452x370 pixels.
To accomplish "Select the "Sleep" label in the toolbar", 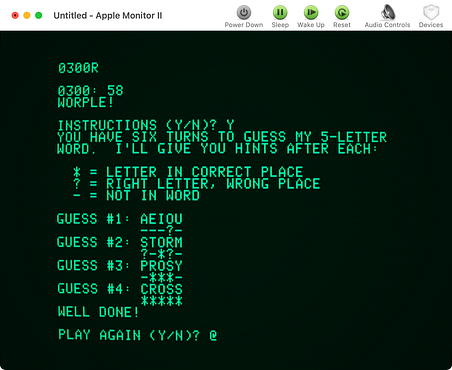I will (280, 25).
